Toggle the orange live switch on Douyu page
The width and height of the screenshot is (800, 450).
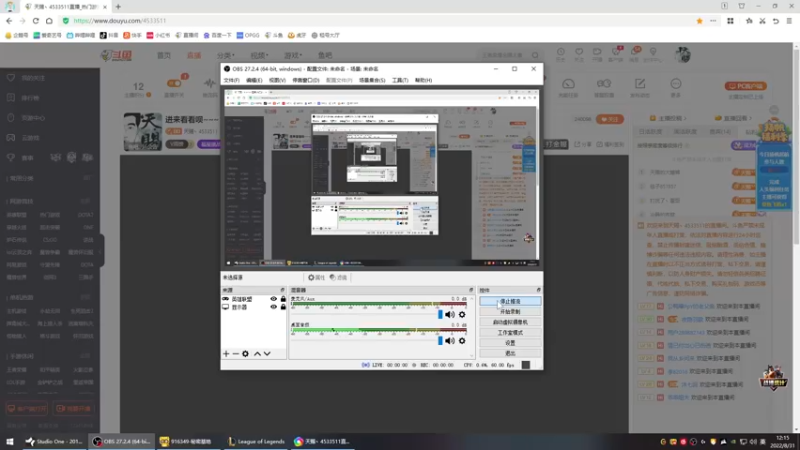pos(174,83)
